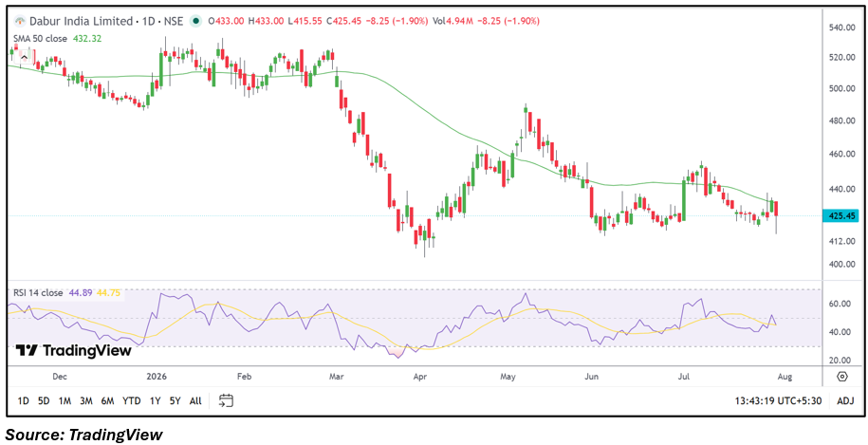The width and height of the screenshot is (868, 445).
Task: Select the 5Y date range
Action: click(175, 400)
